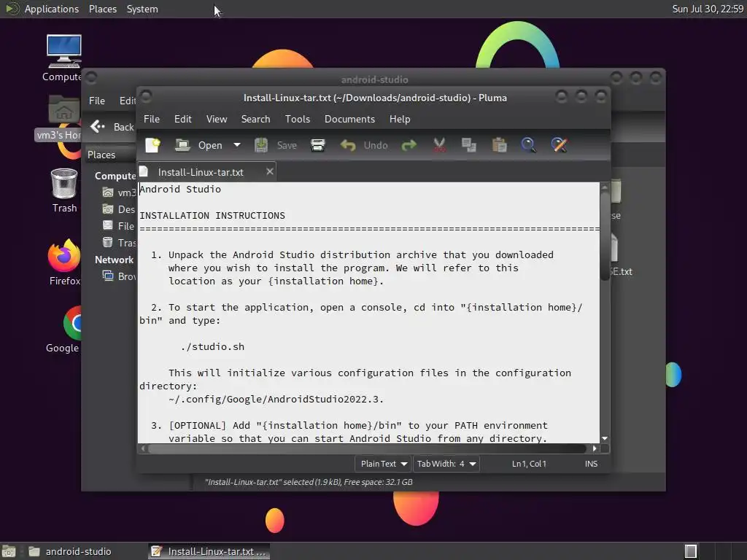Image resolution: width=747 pixels, height=560 pixels.
Task: Switch to Install-Linux-tar.txt taskbar button
Action: [209, 551]
